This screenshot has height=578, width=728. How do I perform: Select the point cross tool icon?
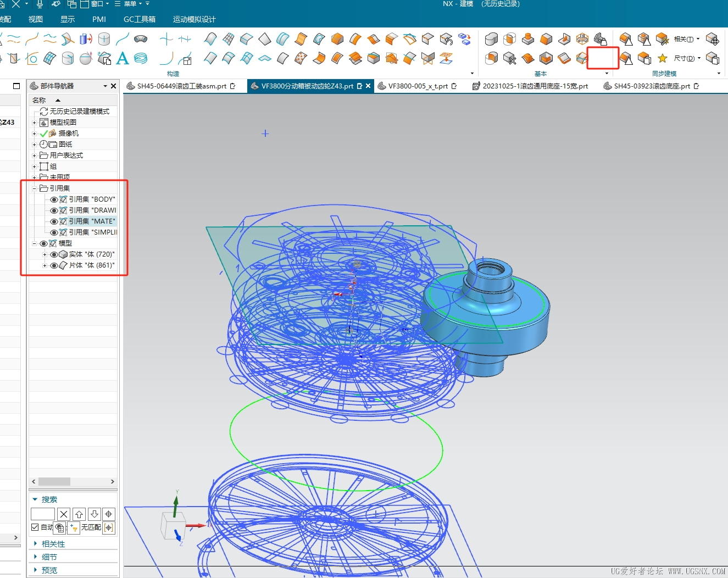tap(166, 39)
